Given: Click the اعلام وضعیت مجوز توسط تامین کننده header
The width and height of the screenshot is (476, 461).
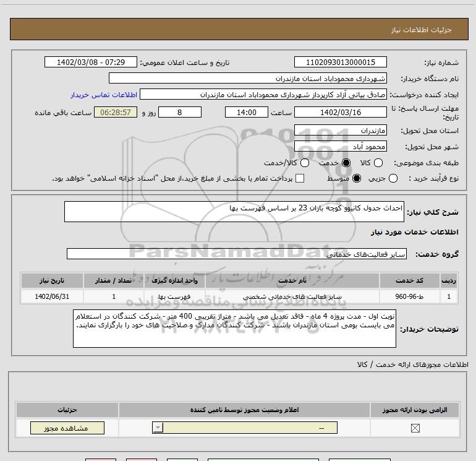Looking at the screenshot, I should (244, 410).
